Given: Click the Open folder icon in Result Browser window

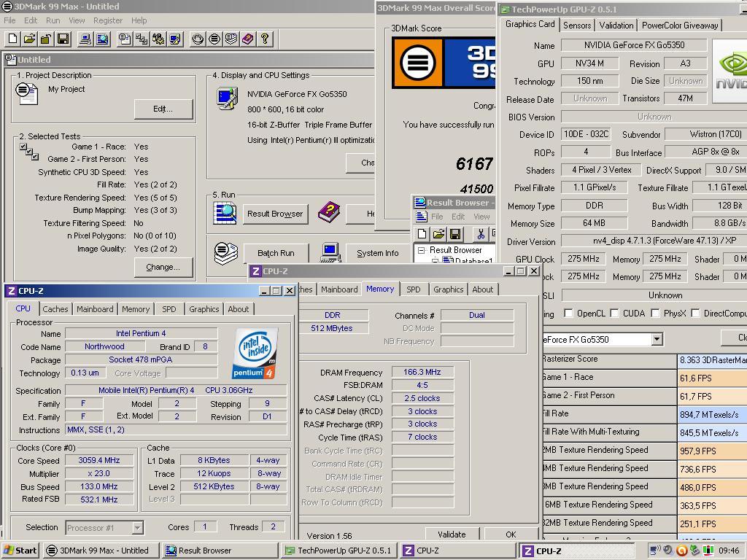Looking at the screenshot, I should click(438, 234).
